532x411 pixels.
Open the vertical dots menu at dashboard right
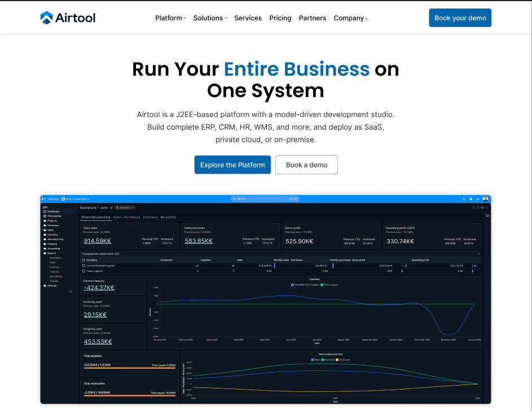486,207
